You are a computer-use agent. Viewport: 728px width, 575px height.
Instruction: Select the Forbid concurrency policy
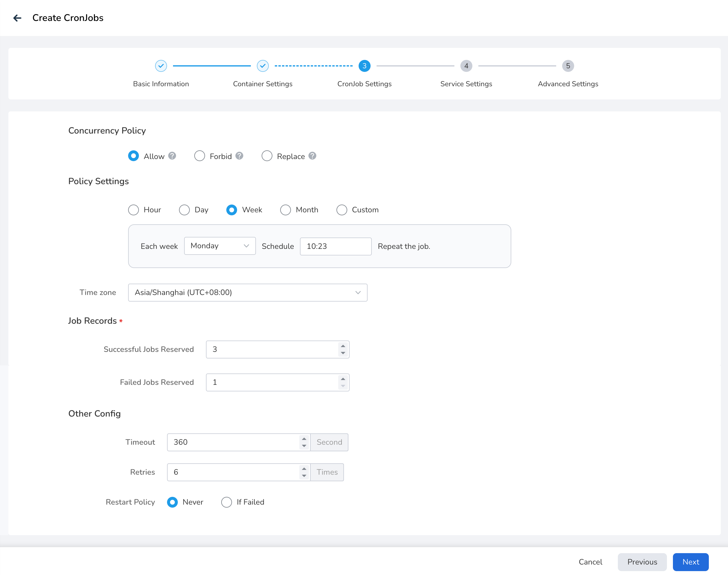199,156
